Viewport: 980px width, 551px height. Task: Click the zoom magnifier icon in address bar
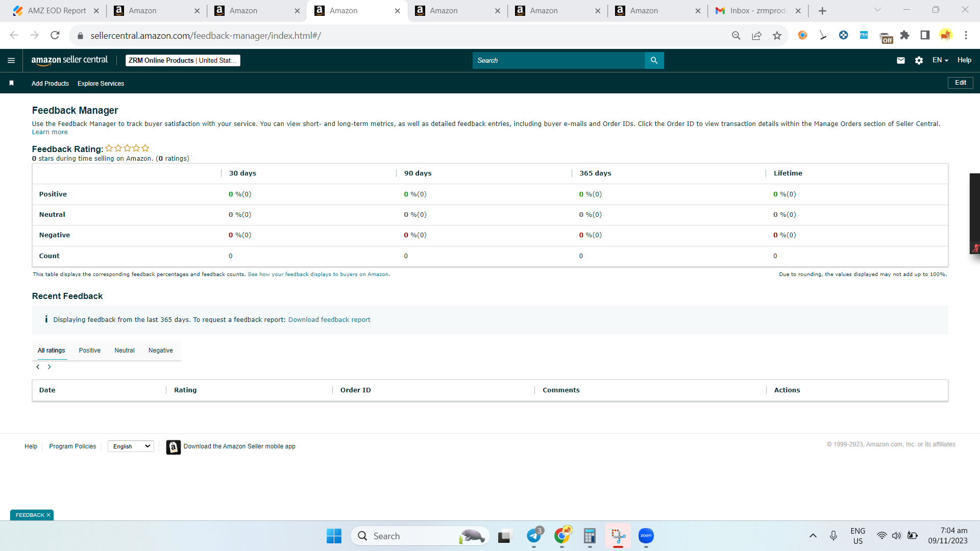click(736, 35)
